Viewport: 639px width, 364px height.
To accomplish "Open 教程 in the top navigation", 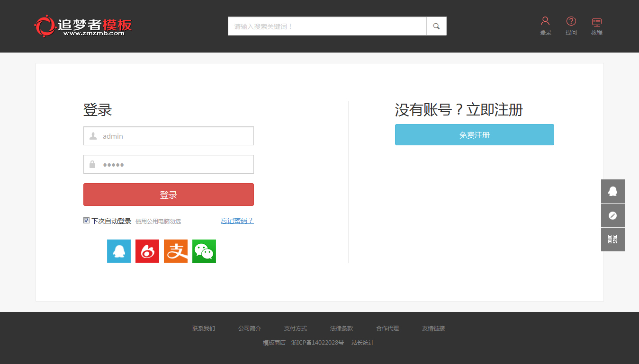I will pos(596,26).
